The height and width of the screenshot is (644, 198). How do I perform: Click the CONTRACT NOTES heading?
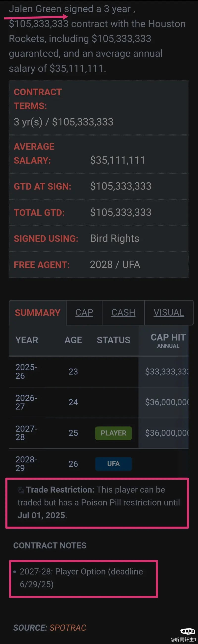coord(50,545)
